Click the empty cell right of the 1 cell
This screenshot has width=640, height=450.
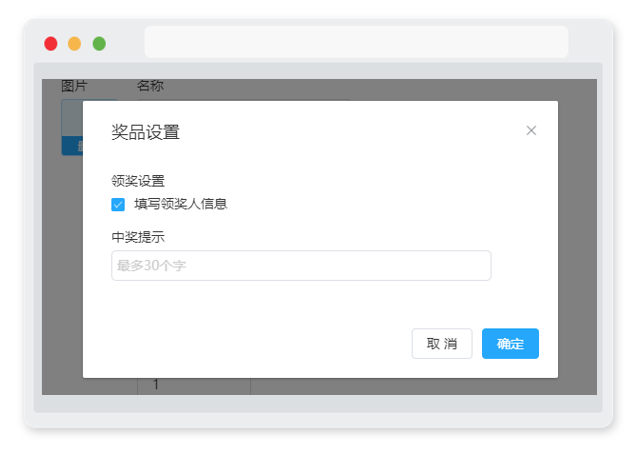tap(423, 386)
